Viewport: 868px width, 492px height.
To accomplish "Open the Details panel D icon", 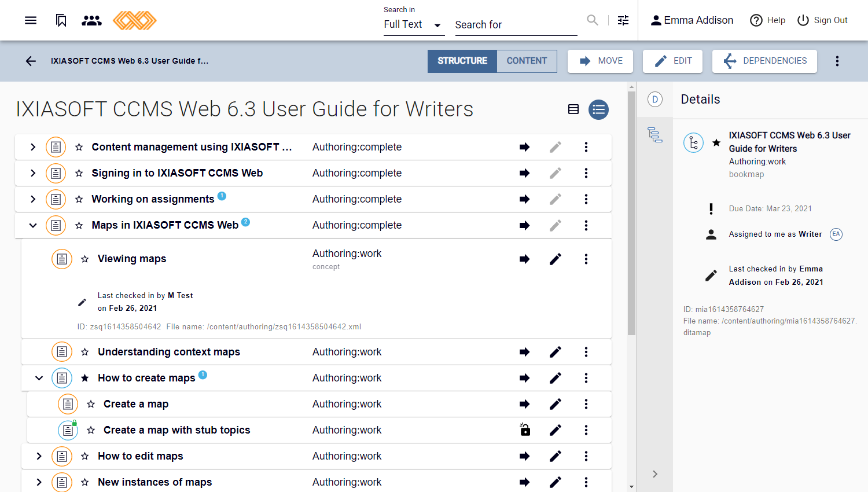I will (x=655, y=100).
